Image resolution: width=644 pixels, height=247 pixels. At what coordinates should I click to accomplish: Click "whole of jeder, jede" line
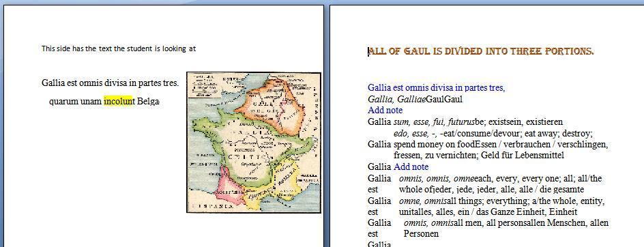[491, 190]
